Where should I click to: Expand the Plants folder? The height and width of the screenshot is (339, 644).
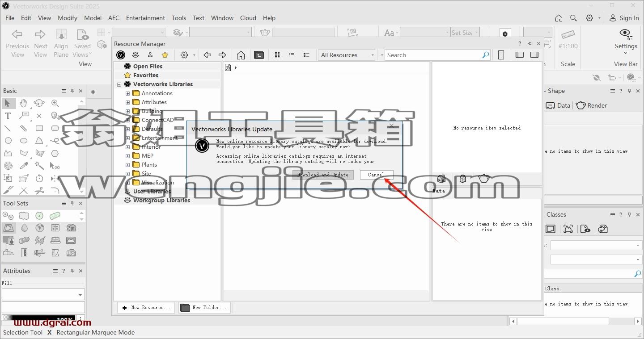click(x=127, y=165)
